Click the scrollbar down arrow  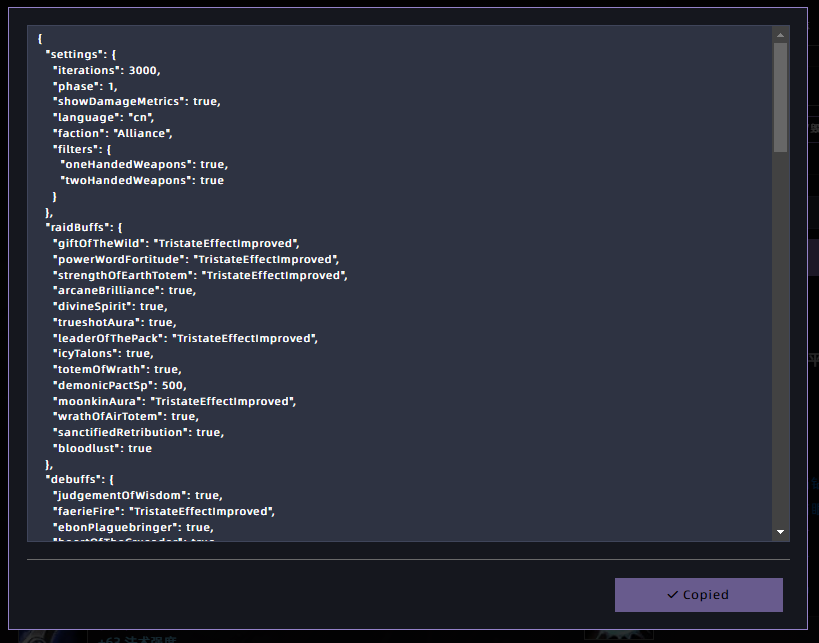tap(780, 532)
